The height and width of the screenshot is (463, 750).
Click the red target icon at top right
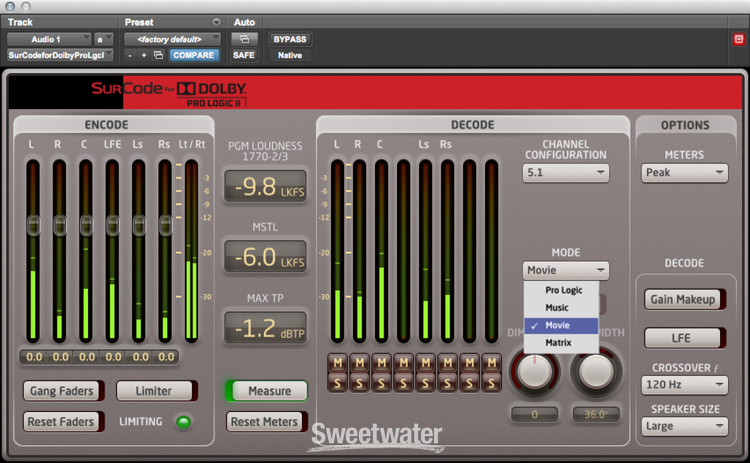tap(738, 39)
